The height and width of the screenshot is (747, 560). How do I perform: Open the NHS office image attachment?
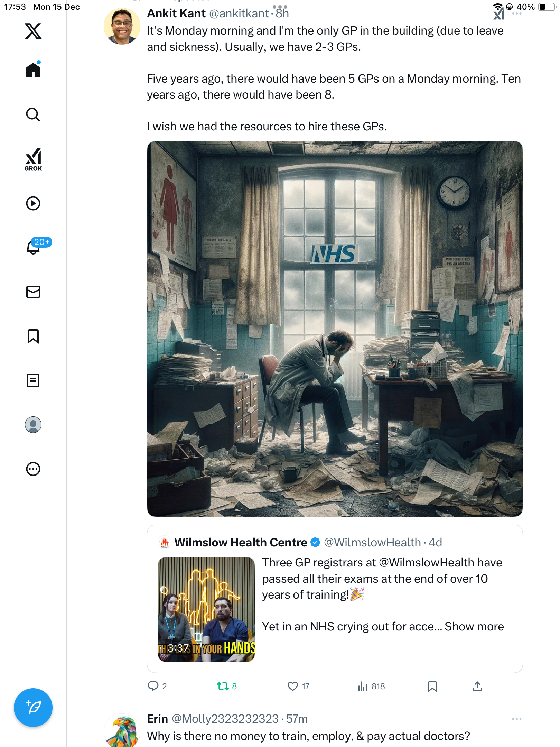(x=335, y=329)
